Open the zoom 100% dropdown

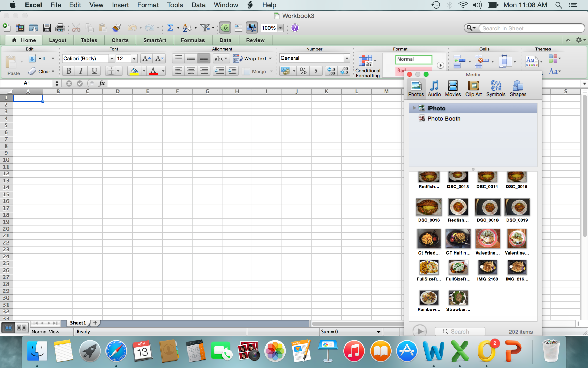[281, 28]
